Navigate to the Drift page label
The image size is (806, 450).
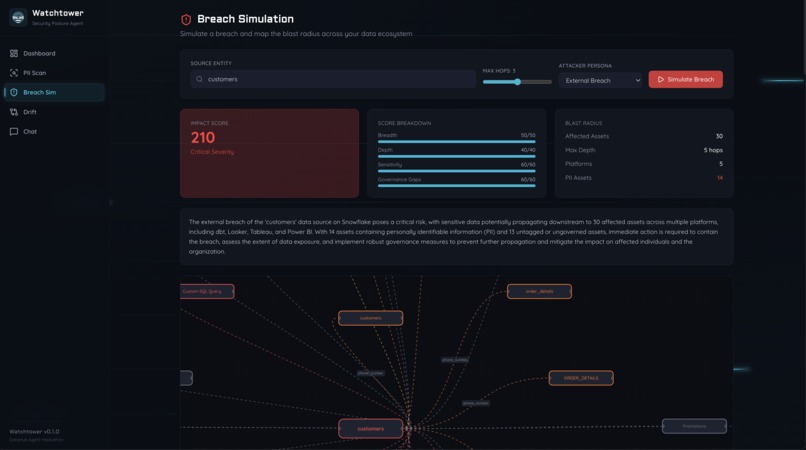30,112
